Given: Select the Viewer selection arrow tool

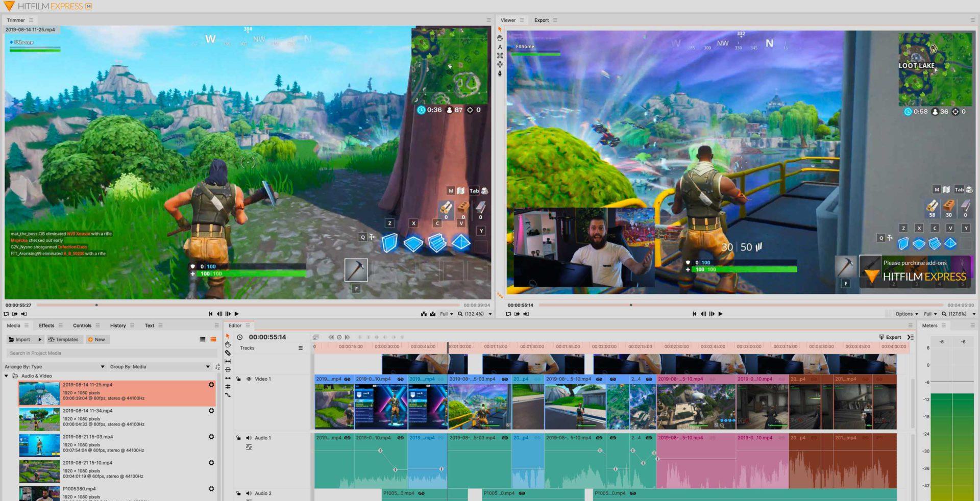Looking at the screenshot, I should (500, 30).
